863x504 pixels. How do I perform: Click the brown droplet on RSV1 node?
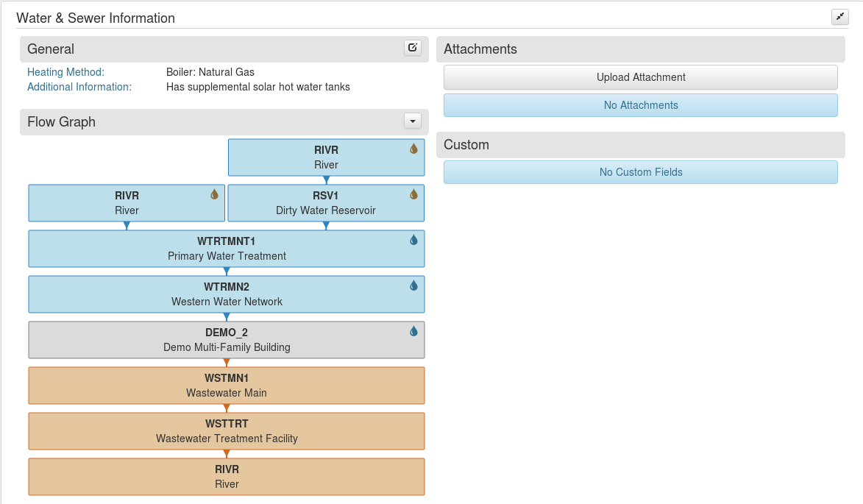[414, 194]
